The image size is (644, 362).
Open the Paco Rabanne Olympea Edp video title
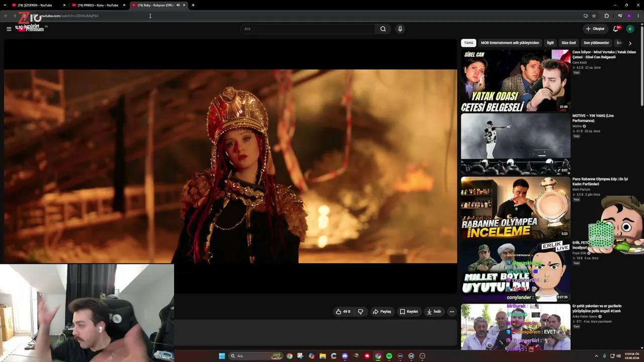click(x=600, y=182)
